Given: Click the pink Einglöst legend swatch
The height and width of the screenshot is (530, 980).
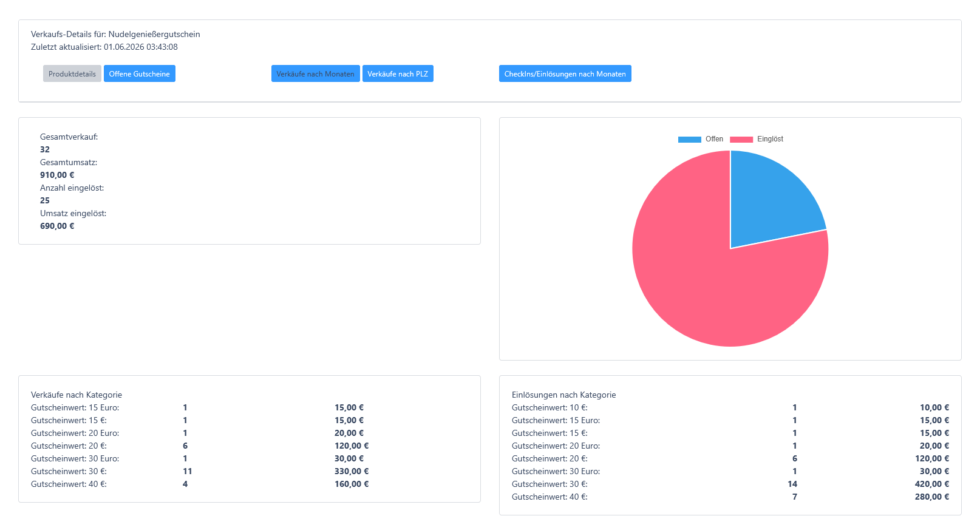Looking at the screenshot, I should click(741, 139).
